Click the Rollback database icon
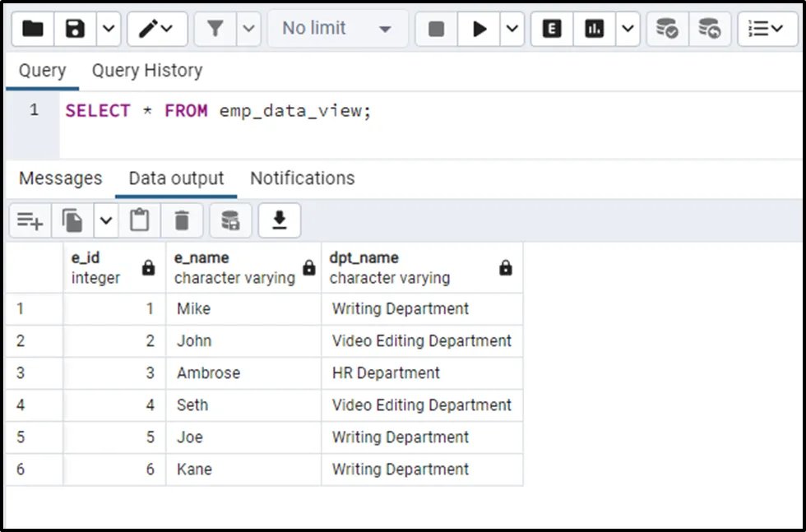The image size is (806, 532). tap(709, 29)
